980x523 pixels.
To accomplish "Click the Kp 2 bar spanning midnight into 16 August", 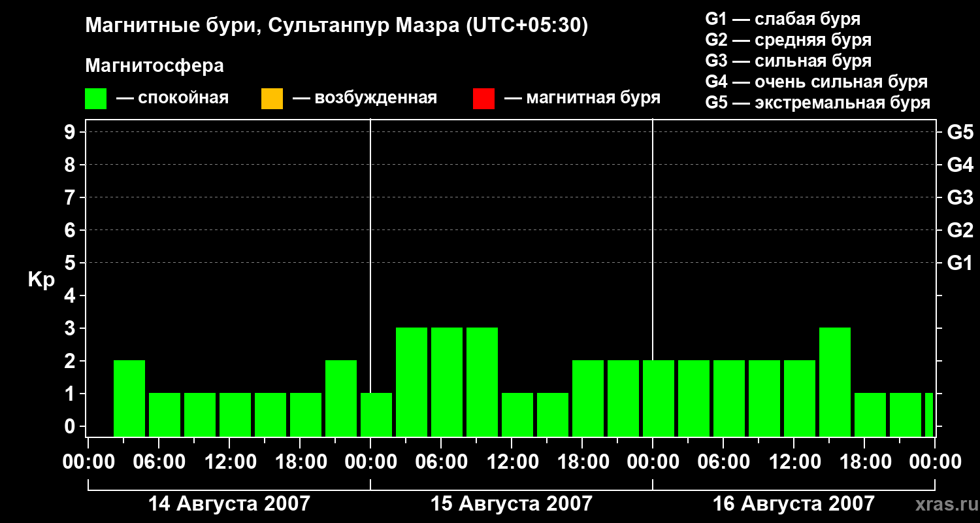I will pyautogui.click(x=659, y=398).
